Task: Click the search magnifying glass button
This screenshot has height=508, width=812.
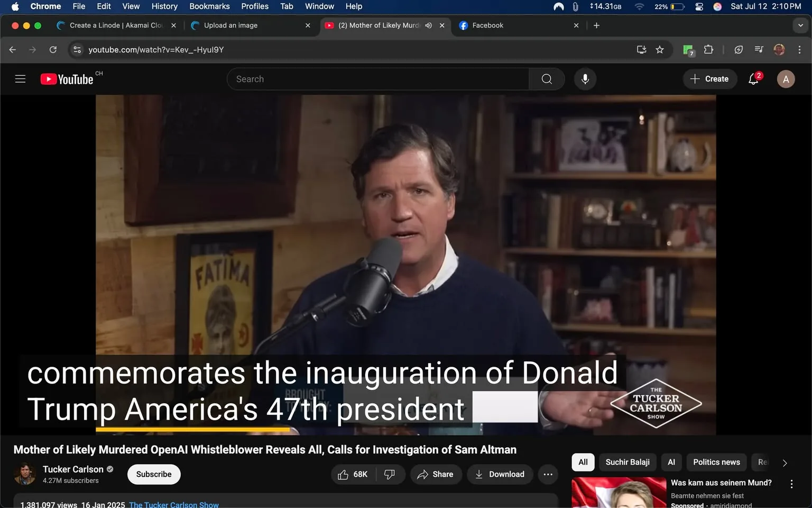Action: [547, 79]
